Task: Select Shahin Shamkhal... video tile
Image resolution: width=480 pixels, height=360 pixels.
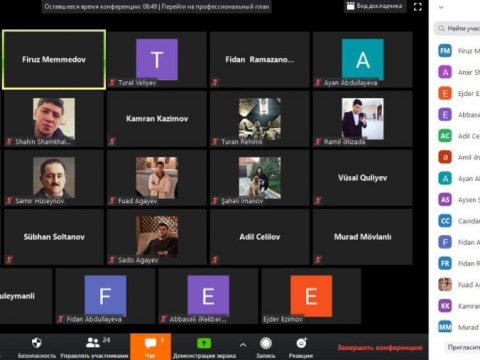Action: 54,119
